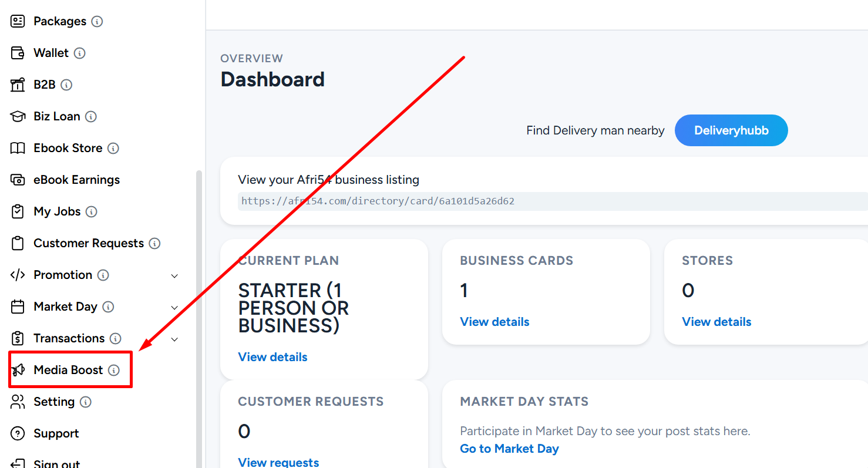The width and height of the screenshot is (868, 468).
Task: Open eBook Earnings in sidebar
Action: [65, 180]
